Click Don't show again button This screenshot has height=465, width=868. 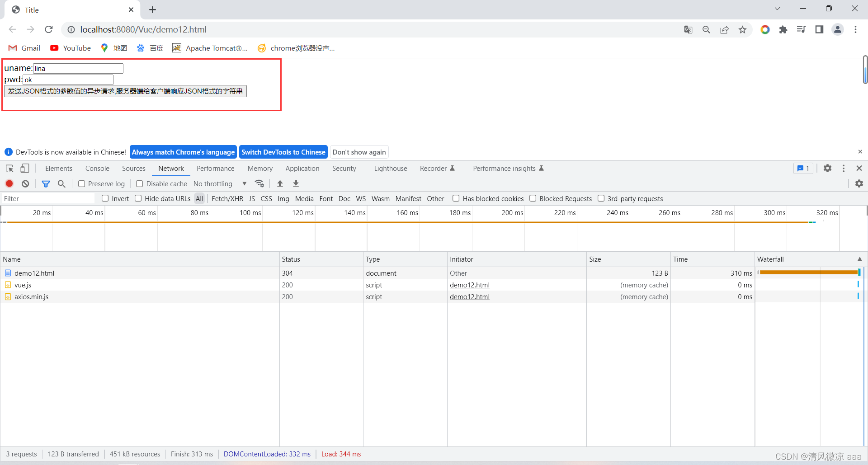[359, 152]
